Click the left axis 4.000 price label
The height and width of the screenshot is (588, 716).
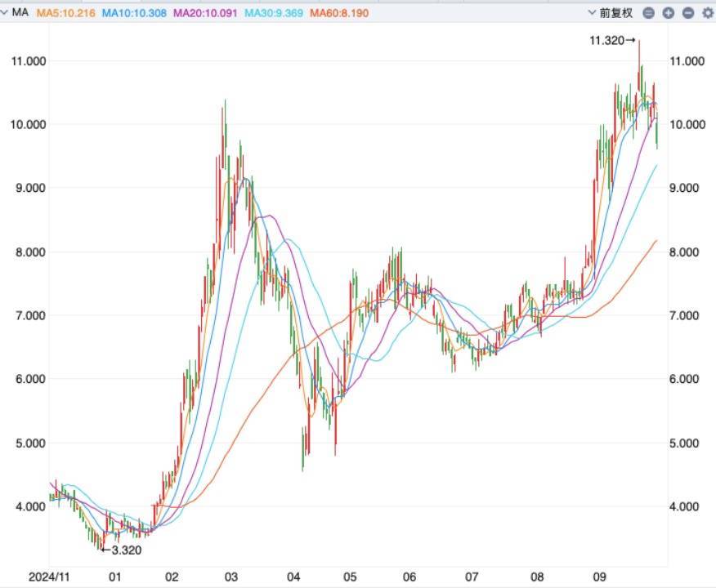coord(29,506)
